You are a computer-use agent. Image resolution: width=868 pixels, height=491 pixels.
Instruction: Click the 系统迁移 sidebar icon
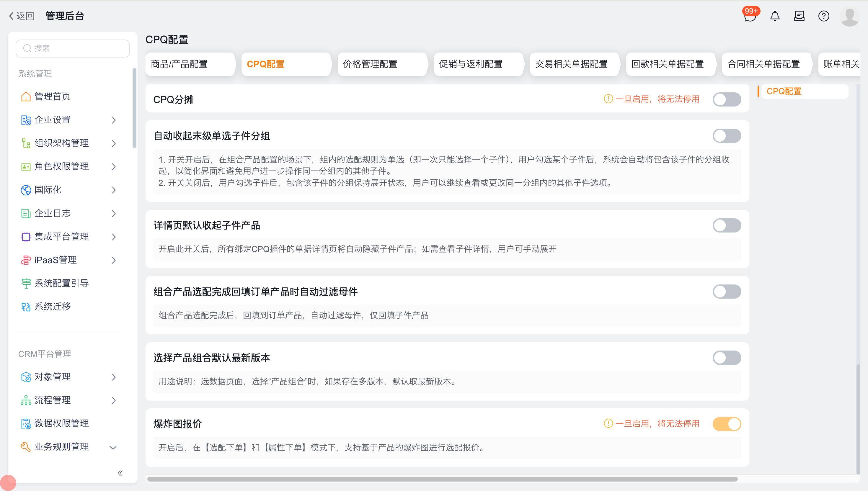[x=26, y=307]
